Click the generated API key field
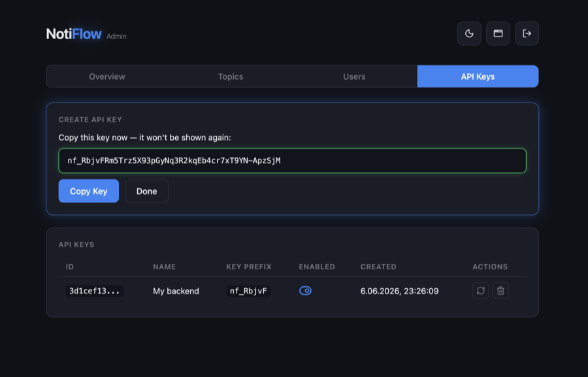This screenshot has height=377, width=588. click(x=293, y=161)
